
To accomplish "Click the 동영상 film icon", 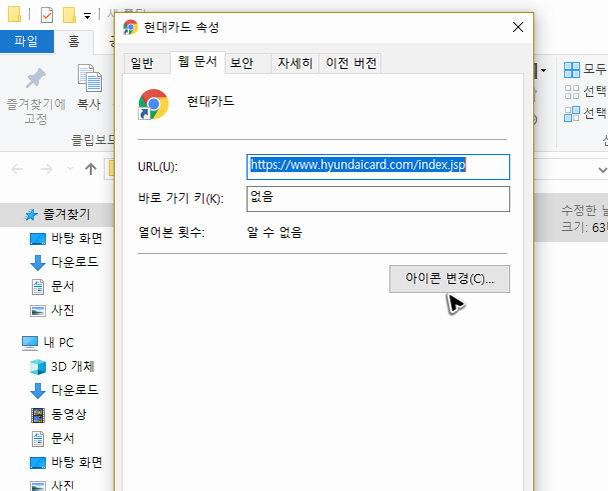I will [x=38, y=415].
